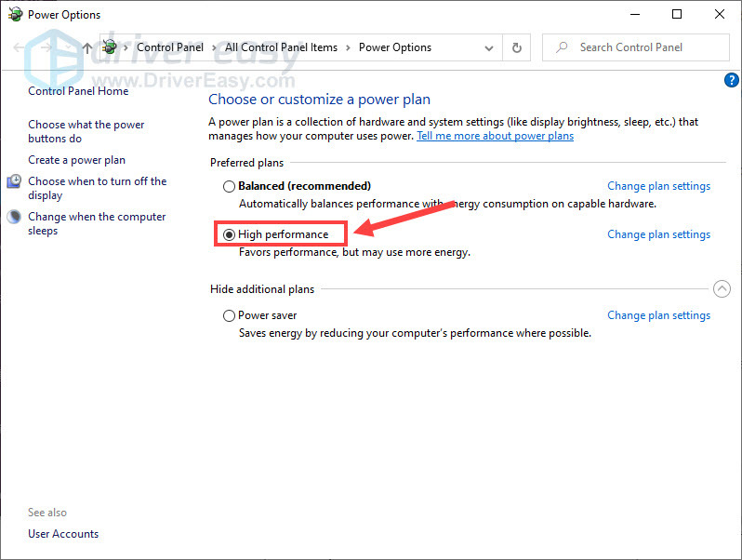Open Create a power plan in the sidebar
The height and width of the screenshot is (560, 742).
pyautogui.click(x=76, y=160)
